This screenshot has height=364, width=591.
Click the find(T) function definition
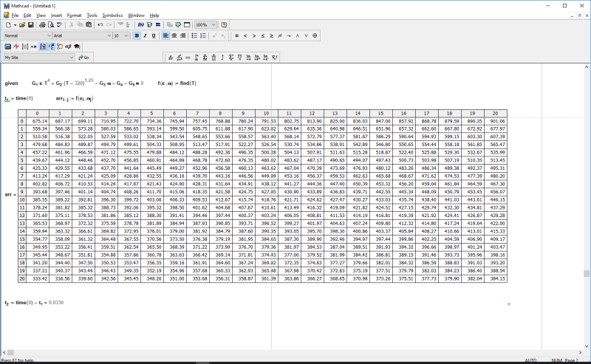click(x=177, y=83)
